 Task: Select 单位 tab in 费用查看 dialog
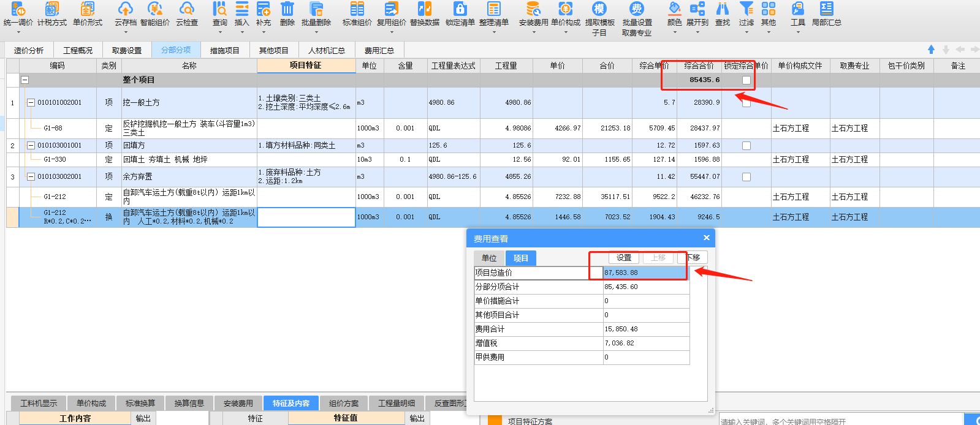[x=489, y=258]
